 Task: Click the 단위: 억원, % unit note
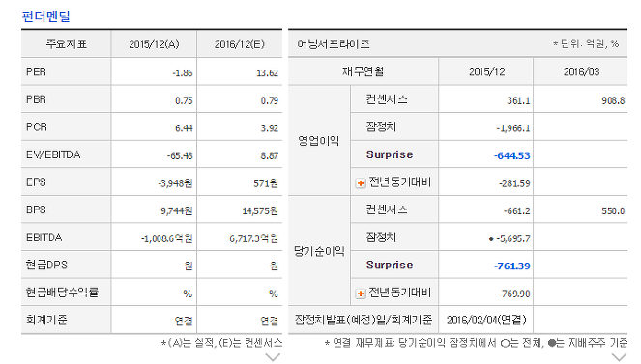(586, 43)
